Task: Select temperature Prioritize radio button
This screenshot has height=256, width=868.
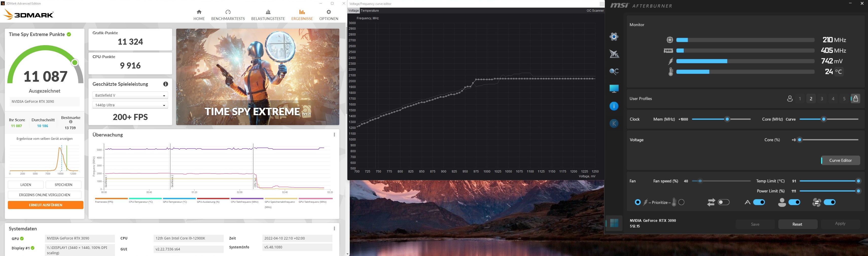Action: tap(681, 202)
